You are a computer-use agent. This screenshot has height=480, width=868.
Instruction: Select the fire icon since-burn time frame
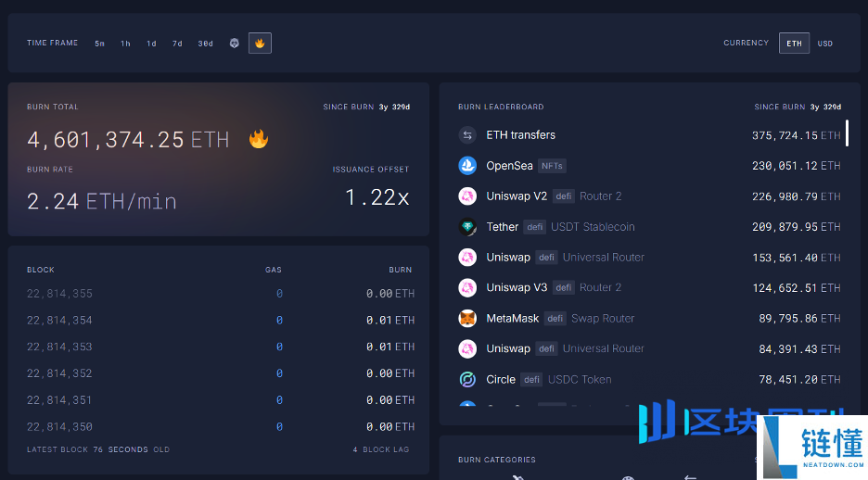260,44
